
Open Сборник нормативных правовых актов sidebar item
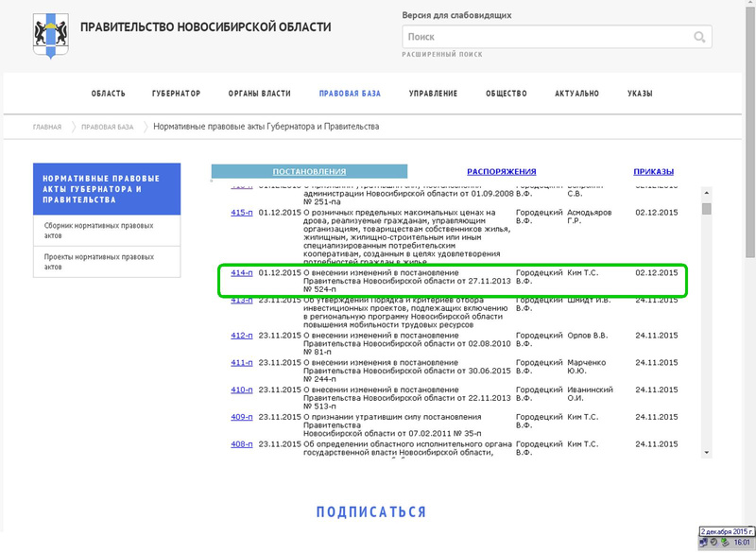click(85, 231)
